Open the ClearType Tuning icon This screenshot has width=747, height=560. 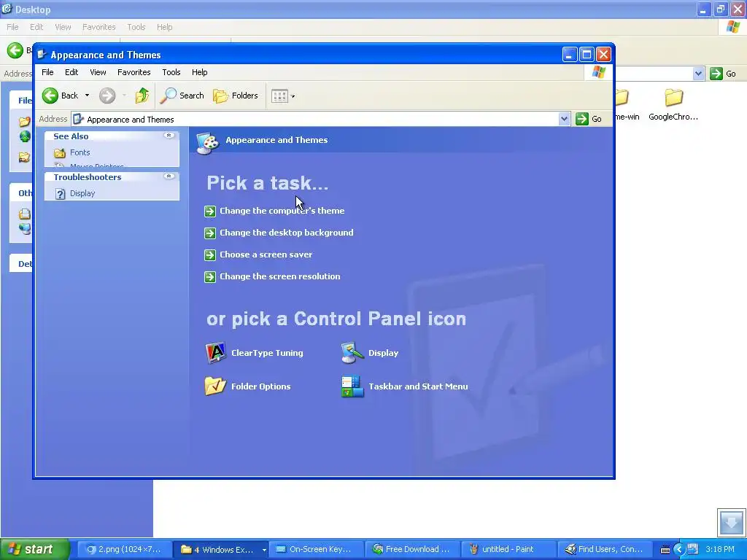215,353
